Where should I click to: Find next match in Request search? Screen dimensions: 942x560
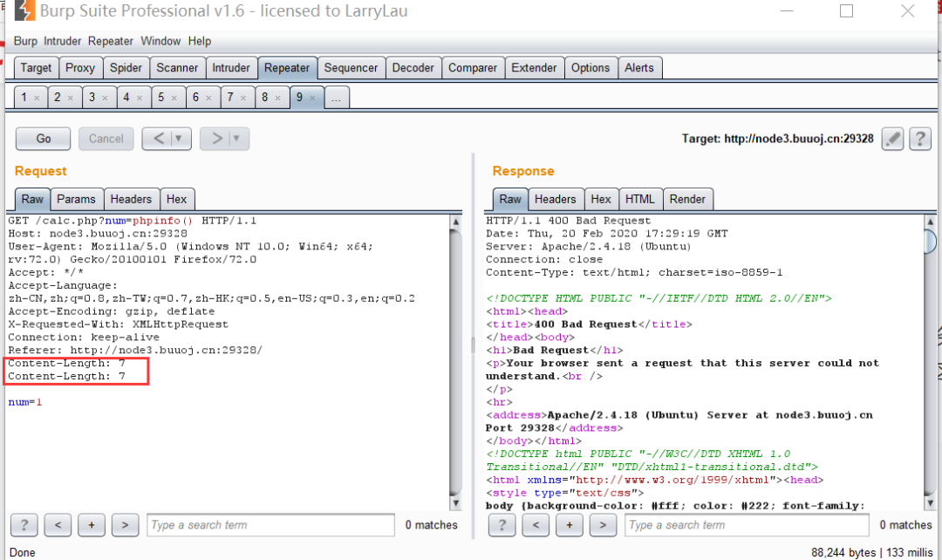tap(125, 525)
